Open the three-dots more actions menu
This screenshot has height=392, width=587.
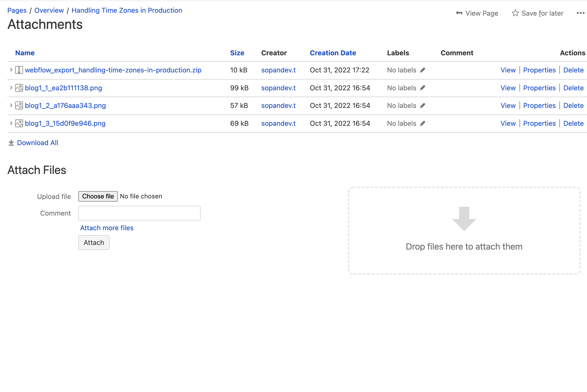tap(580, 13)
